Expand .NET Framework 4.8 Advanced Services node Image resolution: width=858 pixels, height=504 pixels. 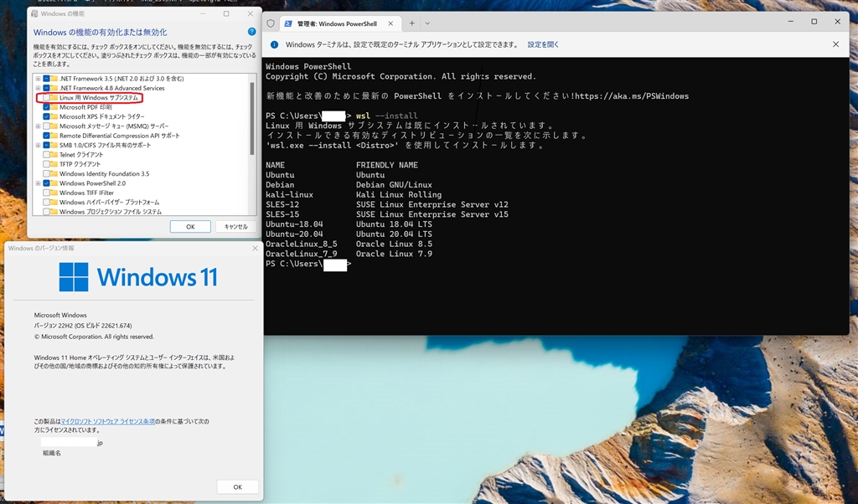(38, 88)
